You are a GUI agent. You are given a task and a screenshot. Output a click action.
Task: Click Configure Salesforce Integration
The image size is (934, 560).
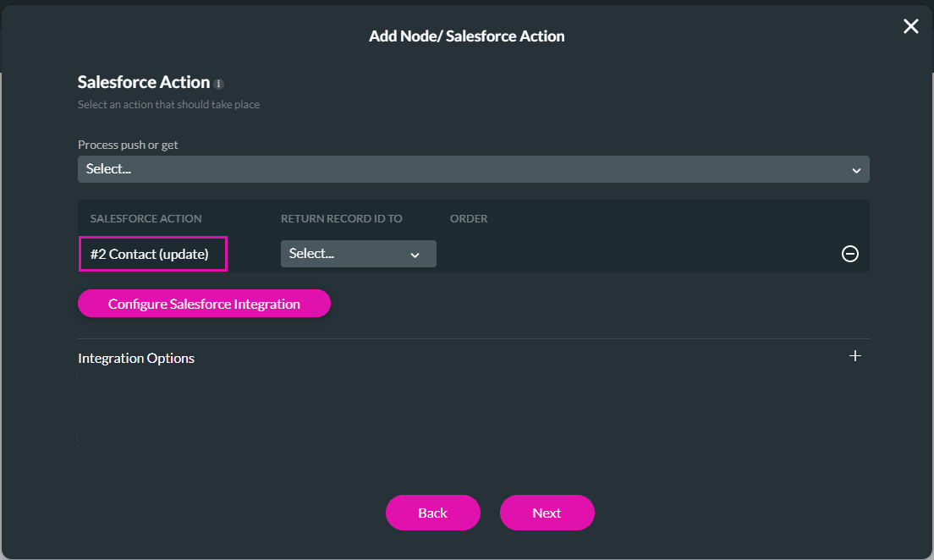(x=204, y=303)
